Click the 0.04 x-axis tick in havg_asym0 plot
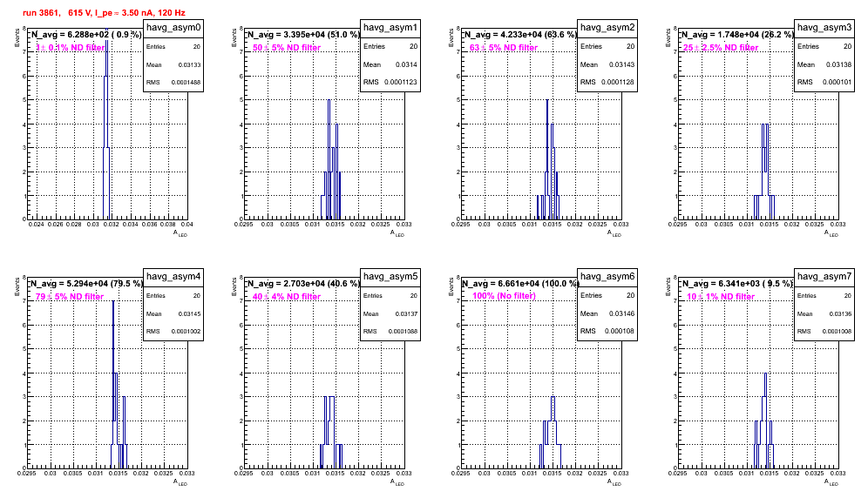This screenshot has height=498, width=868. 187,224
